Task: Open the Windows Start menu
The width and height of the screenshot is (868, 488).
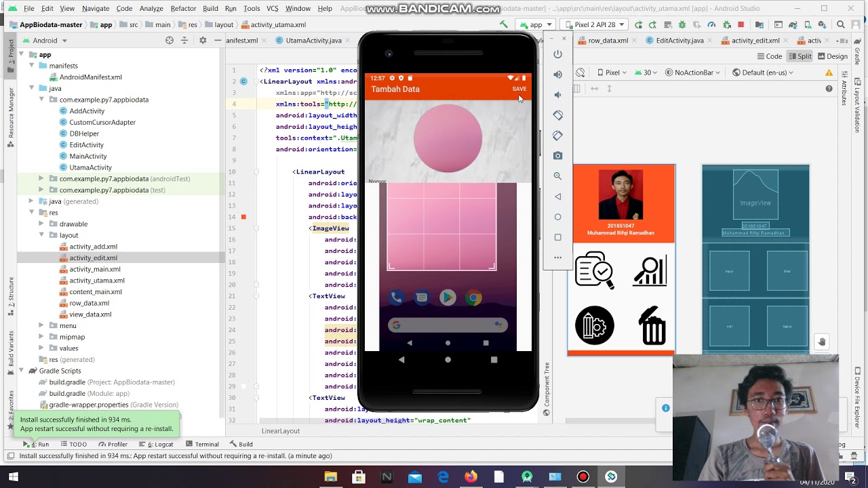Action: (x=13, y=477)
